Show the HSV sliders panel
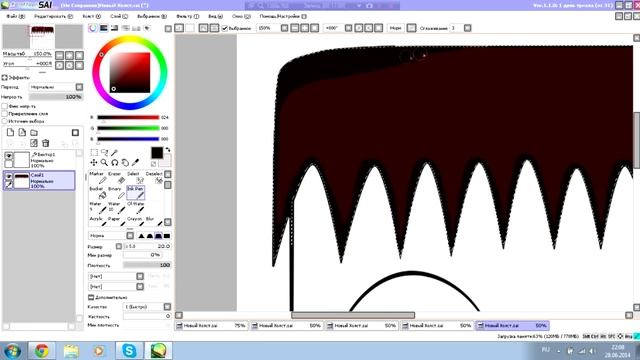Viewport: 640px width, 360px height. pos(114,28)
